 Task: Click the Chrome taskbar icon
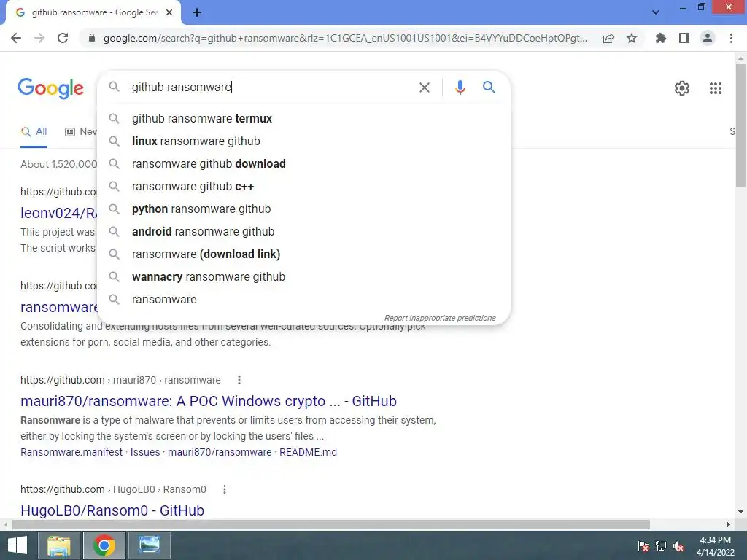tap(104, 545)
